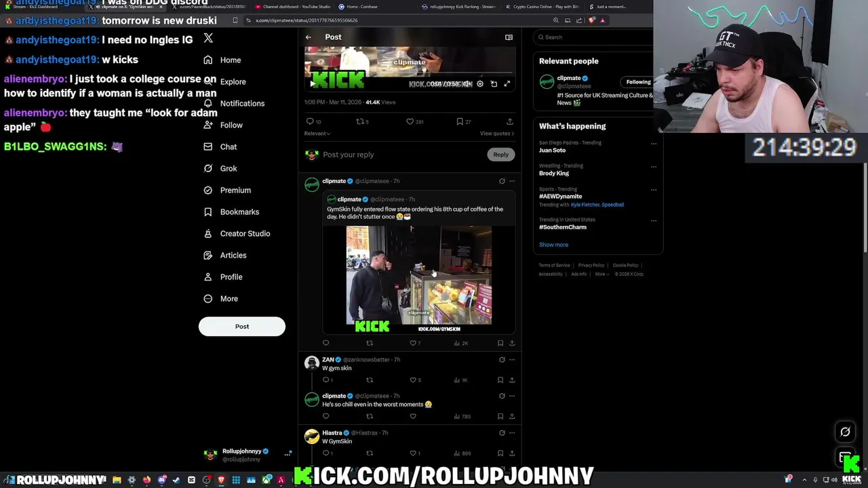The width and height of the screenshot is (868, 488).
Task: Click the Following button for clipmate
Action: (637, 82)
